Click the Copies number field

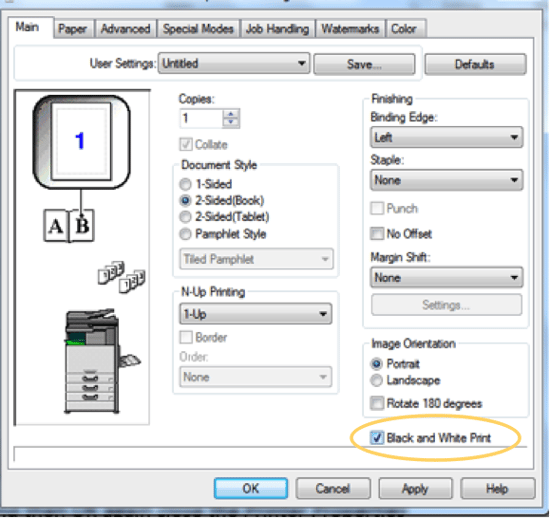tap(201, 118)
